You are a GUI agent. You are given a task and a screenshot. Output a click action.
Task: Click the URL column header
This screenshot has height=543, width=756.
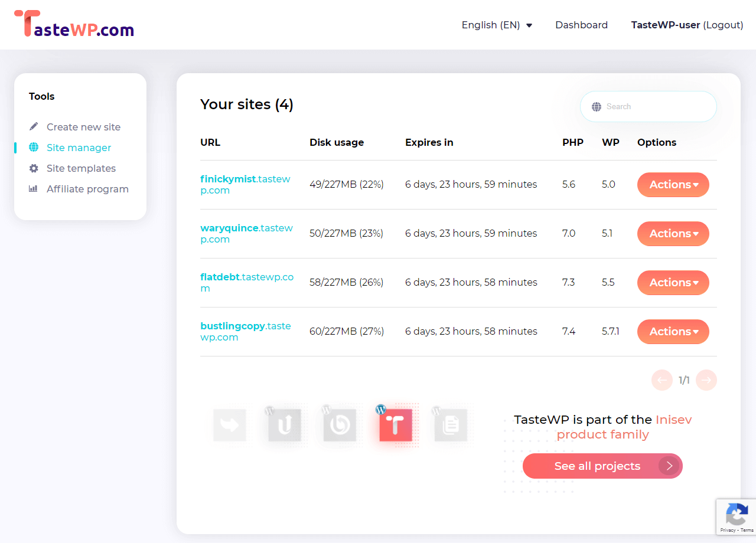pyautogui.click(x=210, y=142)
